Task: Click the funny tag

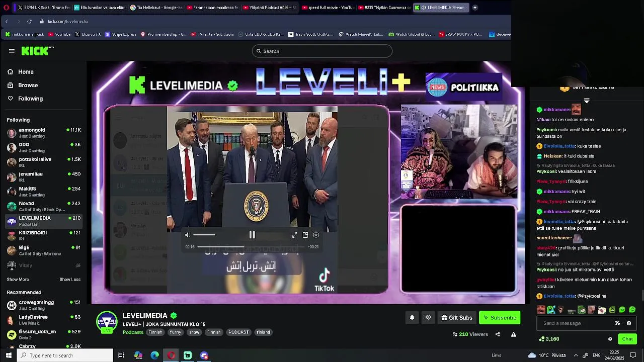Action: coord(175,332)
